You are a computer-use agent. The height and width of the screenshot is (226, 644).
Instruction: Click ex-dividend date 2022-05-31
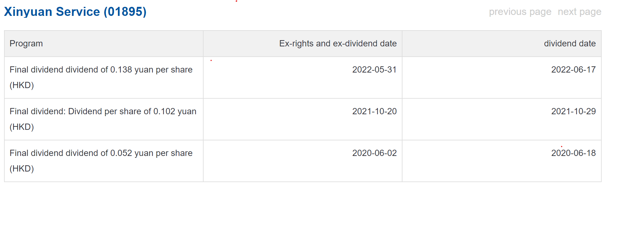374,70
